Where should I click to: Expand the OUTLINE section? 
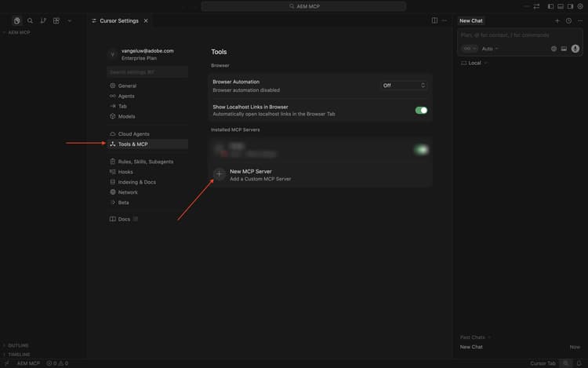click(16, 345)
